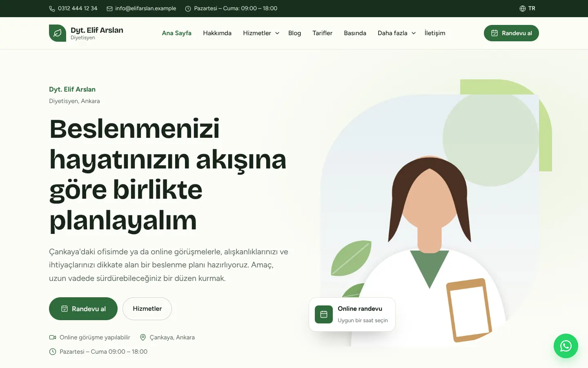This screenshot has width=588, height=368.
Task: Open the TR language selector
Action: click(527, 9)
